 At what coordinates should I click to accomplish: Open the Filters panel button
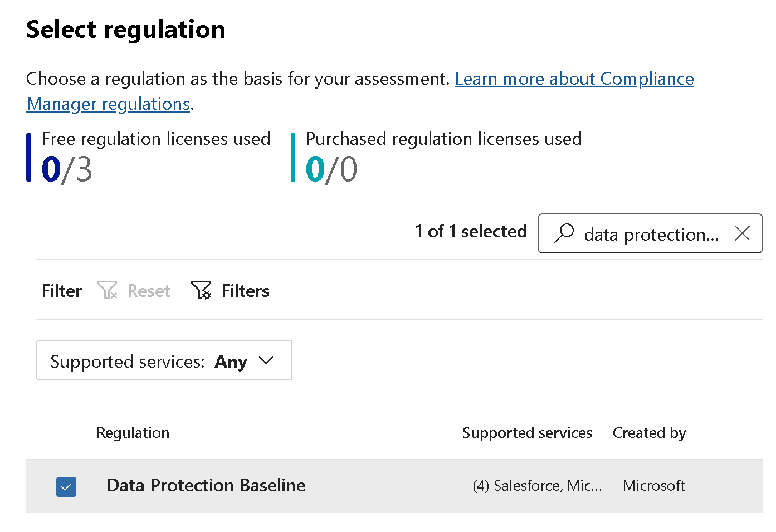pyautogui.click(x=245, y=291)
